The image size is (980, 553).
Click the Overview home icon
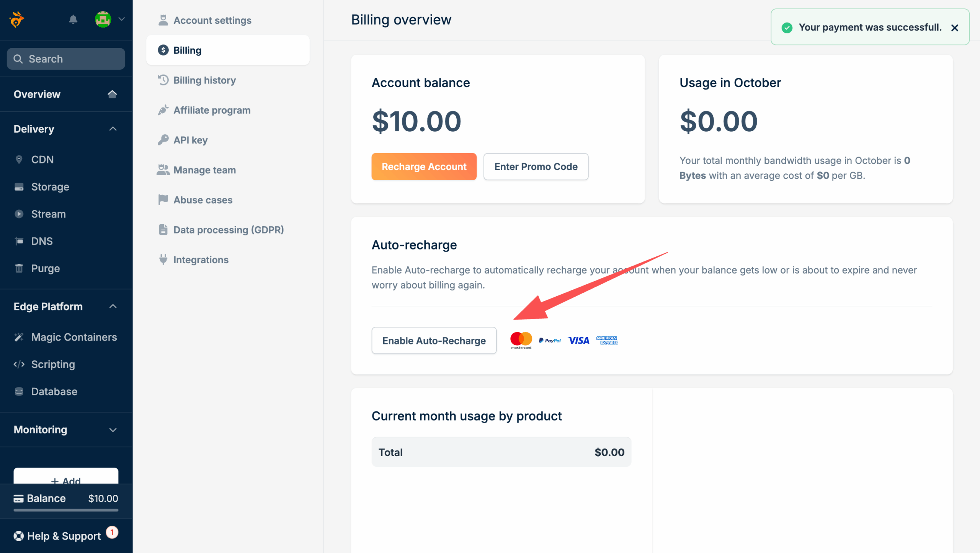click(112, 94)
